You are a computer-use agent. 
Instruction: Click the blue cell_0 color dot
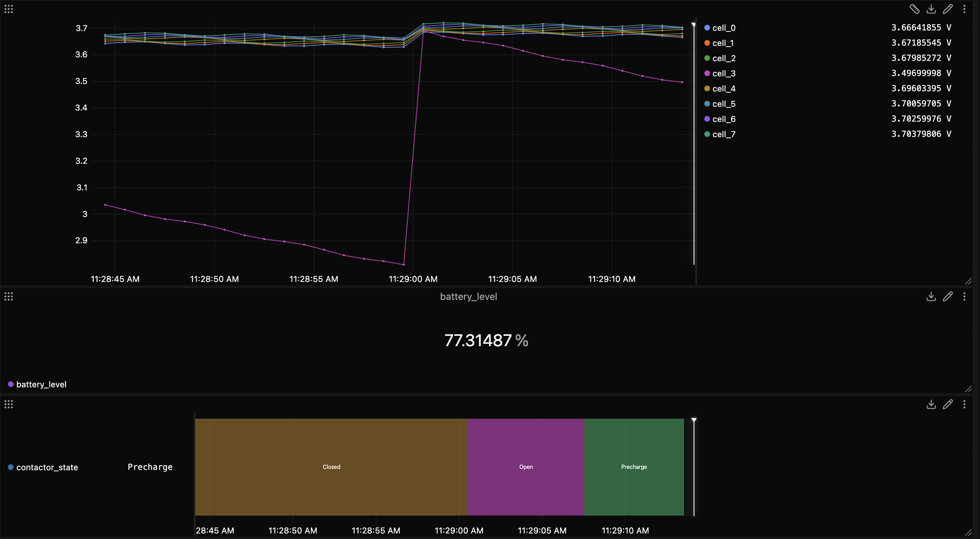point(707,28)
